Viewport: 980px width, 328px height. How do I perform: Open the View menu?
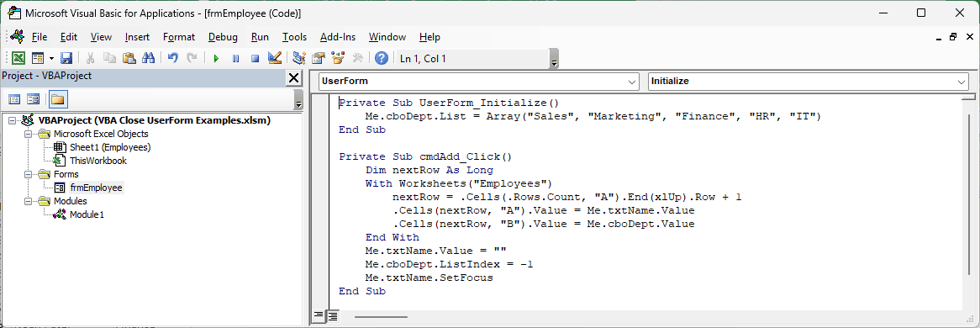(x=101, y=37)
